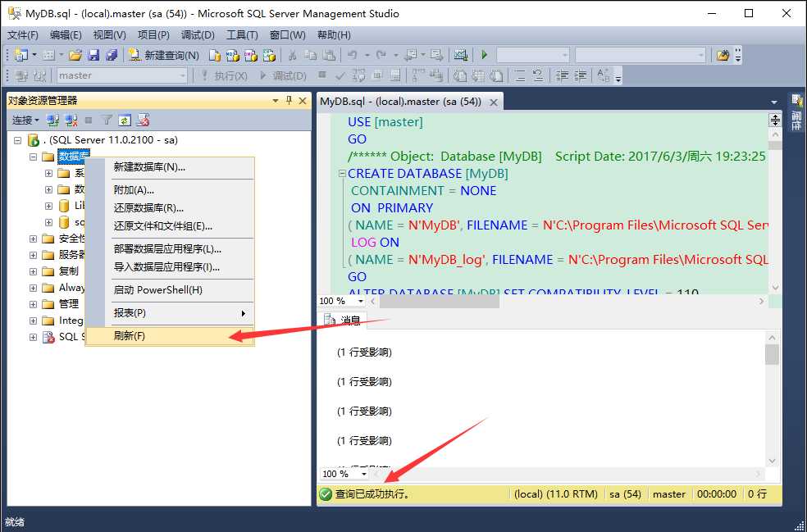807x532 pixels.
Task: Open the 报表(P) submenu
Action: tap(170, 313)
